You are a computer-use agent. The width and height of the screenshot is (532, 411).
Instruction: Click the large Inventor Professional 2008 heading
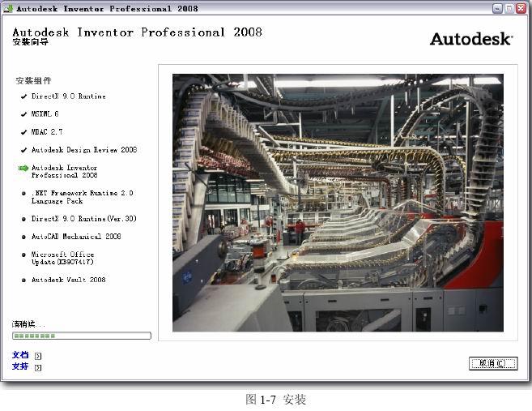coord(138,32)
